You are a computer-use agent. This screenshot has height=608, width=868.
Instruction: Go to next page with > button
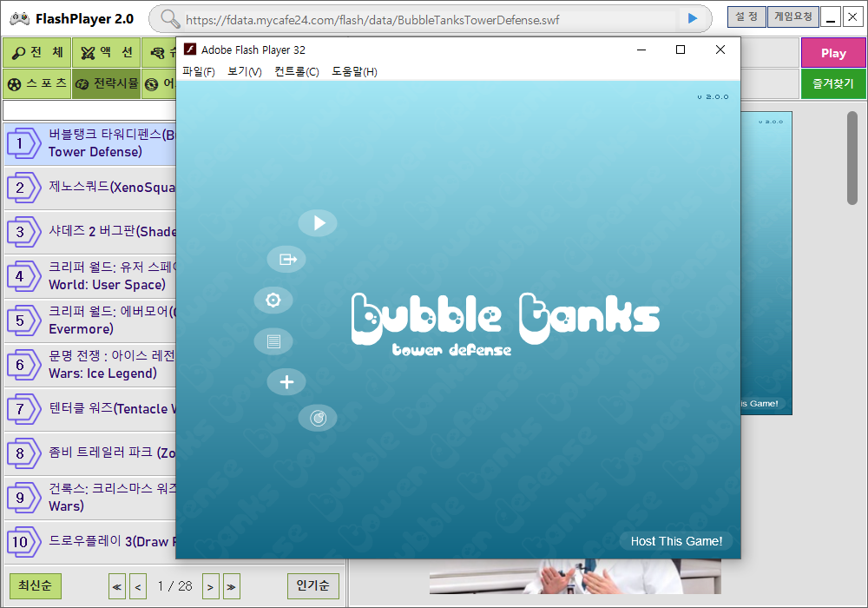(210, 586)
